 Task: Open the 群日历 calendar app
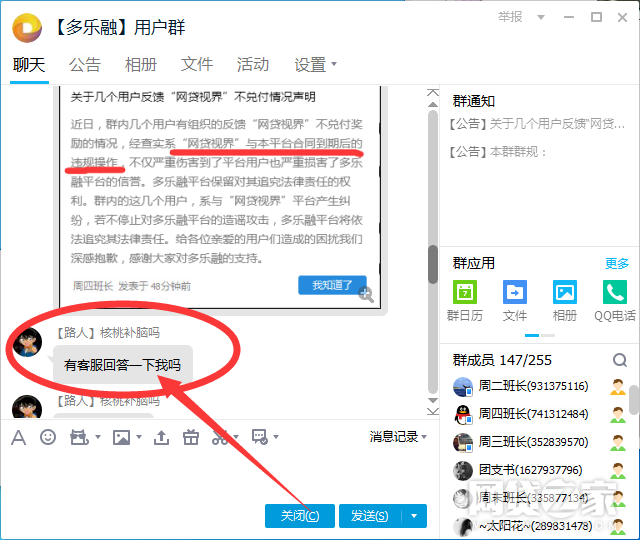[x=465, y=292]
